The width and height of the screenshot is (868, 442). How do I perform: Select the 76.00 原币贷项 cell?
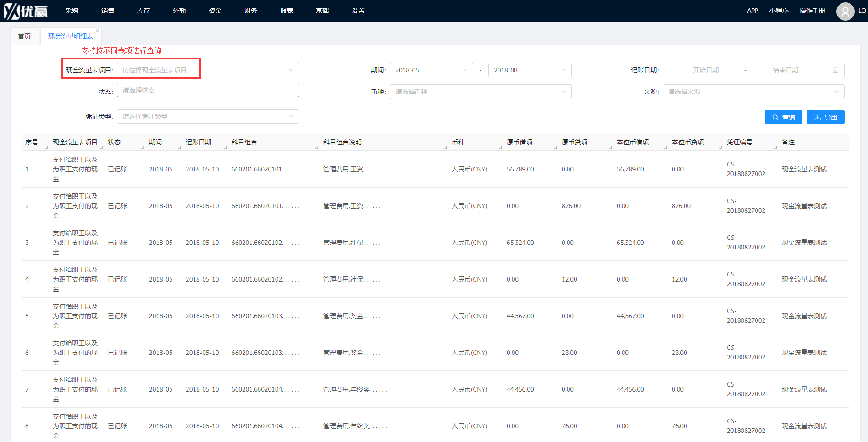coord(569,426)
